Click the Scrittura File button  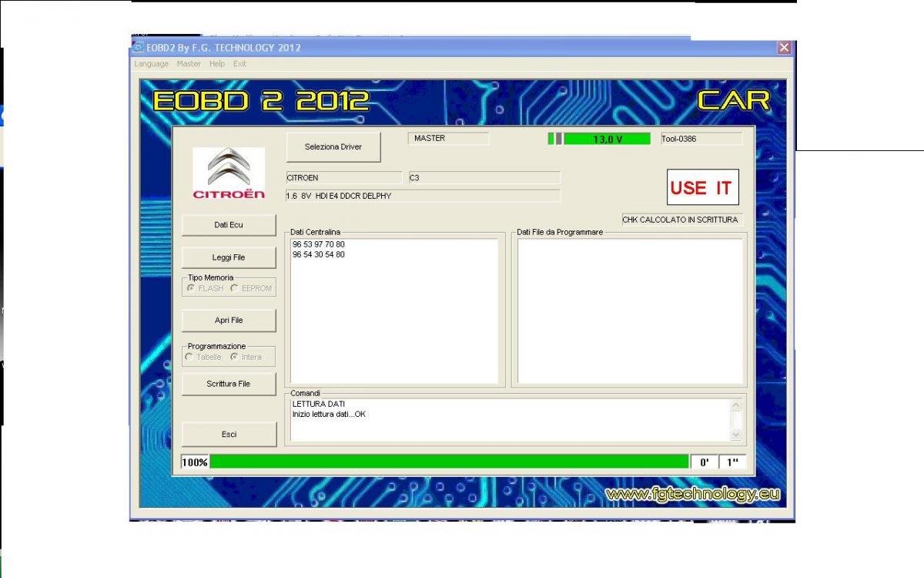pos(229,384)
